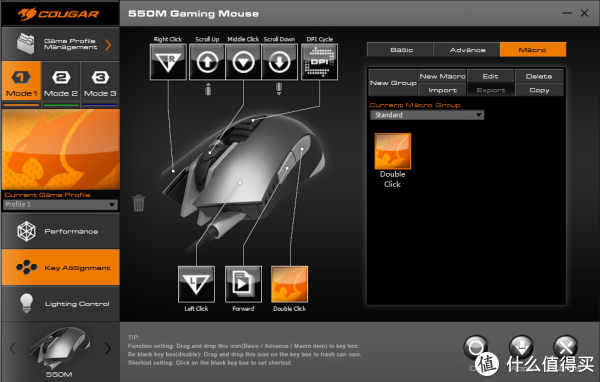Click the Right Click key assignment box
600x382 pixels.
168,62
